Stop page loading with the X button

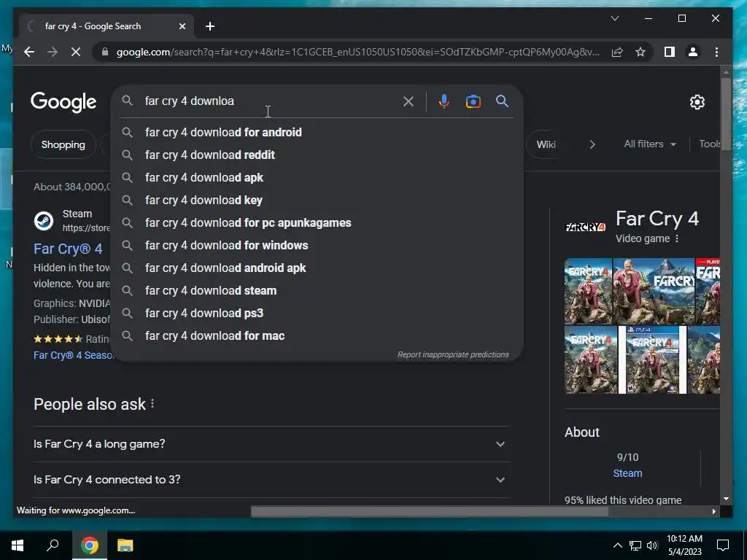[x=76, y=52]
